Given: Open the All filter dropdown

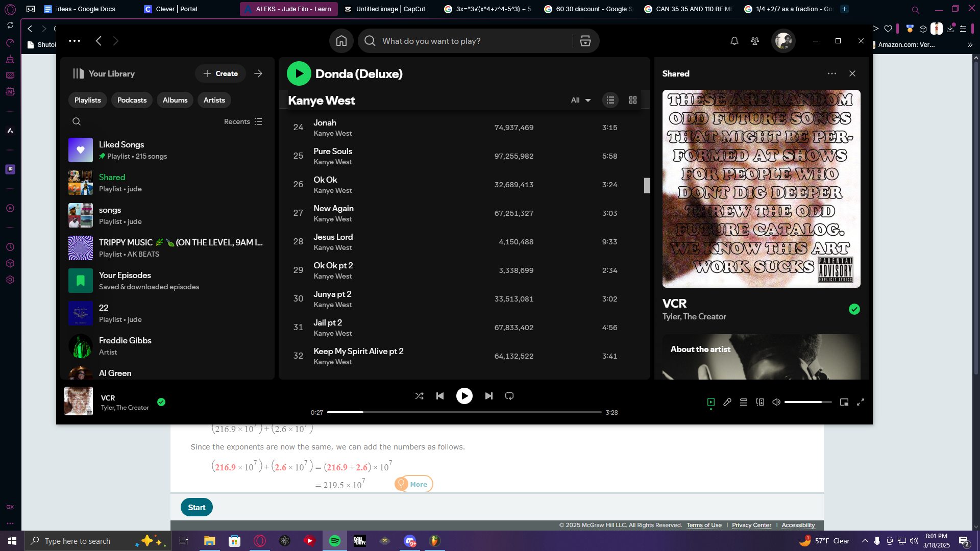Looking at the screenshot, I should (x=581, y=100).
